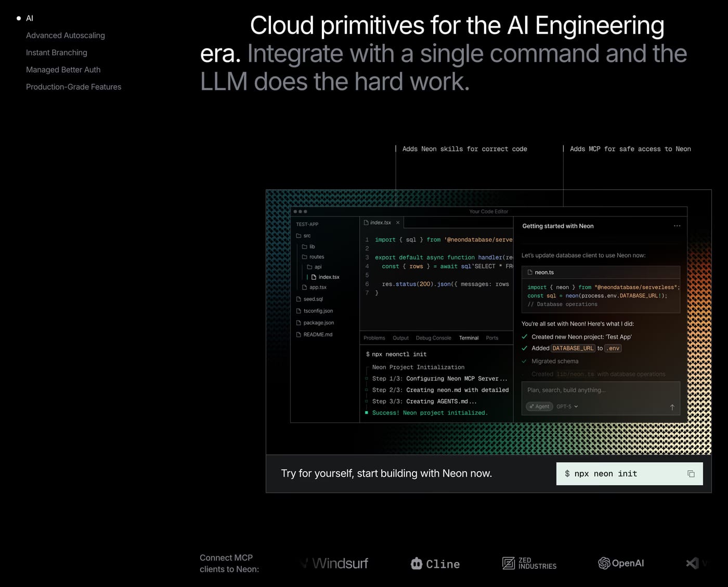Switch to the Ports tab
This screenshot has width=728, height=587.
[492, 338]
